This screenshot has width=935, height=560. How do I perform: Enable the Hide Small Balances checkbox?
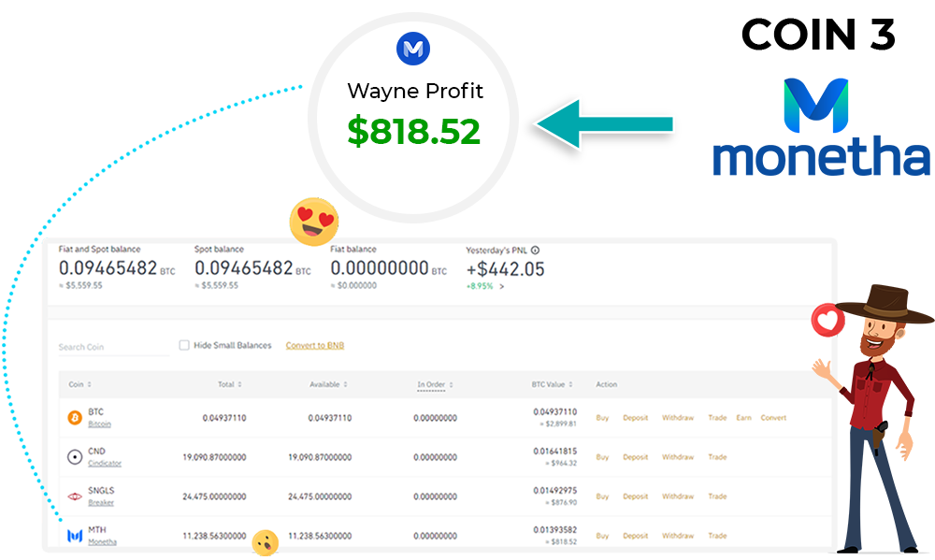pyautogui.click(x=184, y=346)
